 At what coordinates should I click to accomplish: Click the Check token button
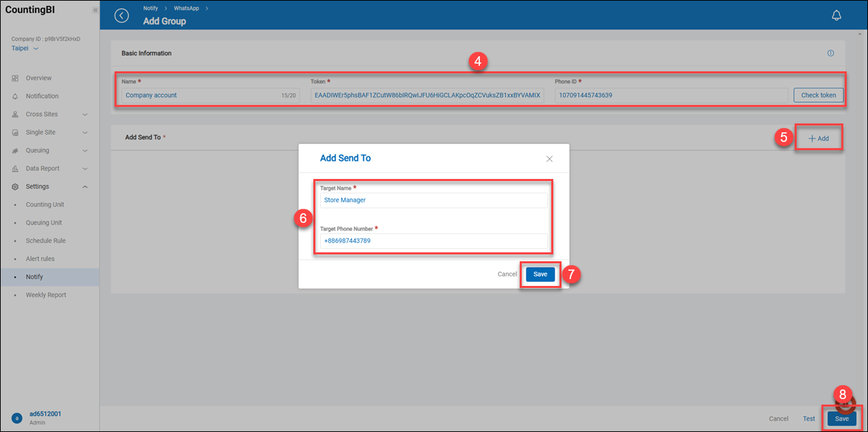point(818,95)
